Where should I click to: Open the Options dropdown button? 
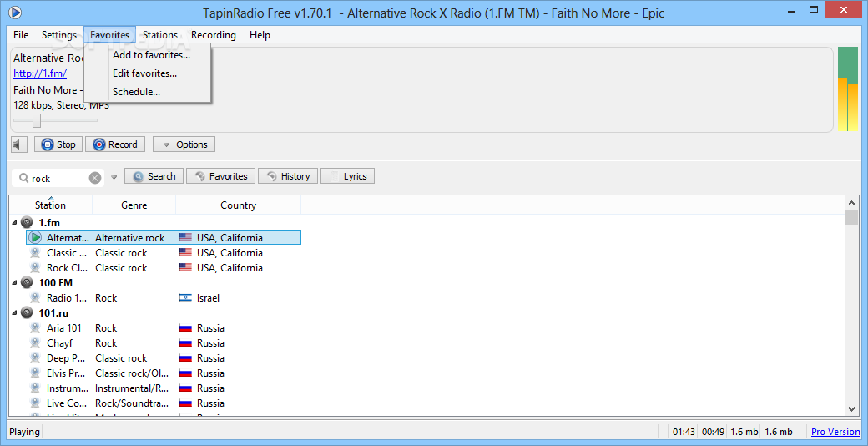click(x=184, y=144)
